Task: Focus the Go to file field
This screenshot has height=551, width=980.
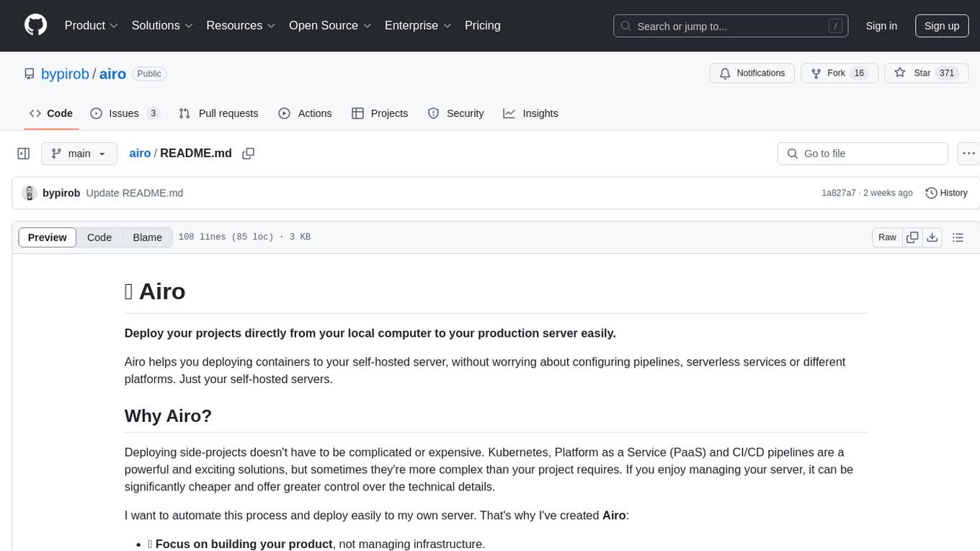Action: [x=863, y=154]
